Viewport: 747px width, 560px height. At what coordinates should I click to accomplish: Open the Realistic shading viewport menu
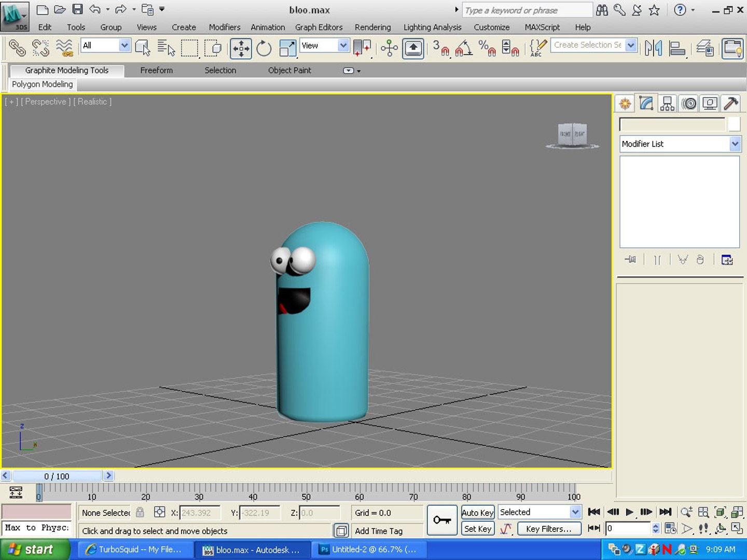(x=92, y=102)
